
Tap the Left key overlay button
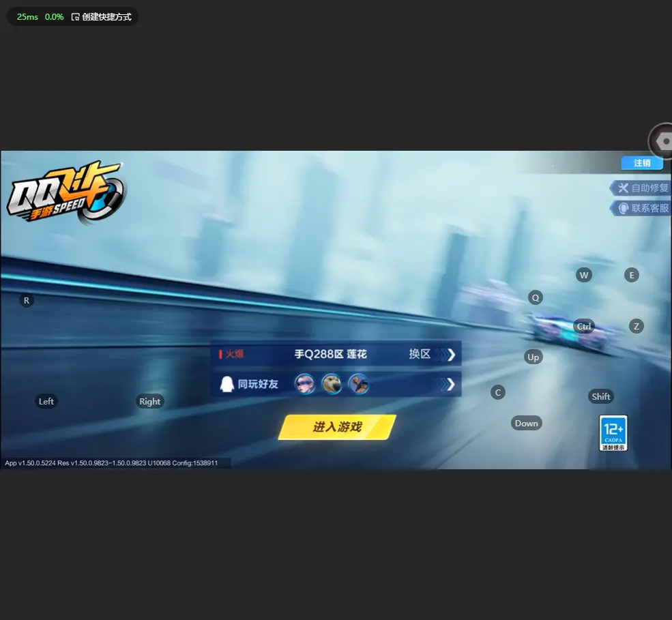[46, 401]
